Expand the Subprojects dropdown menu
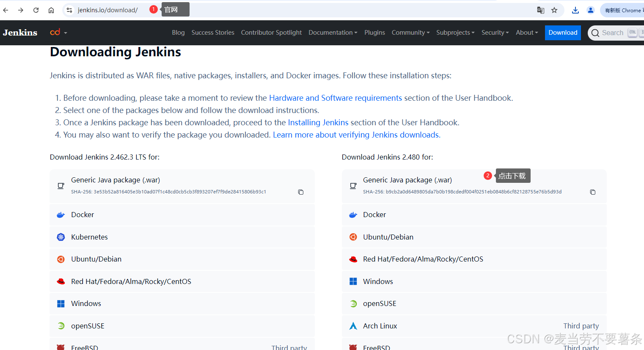This screenshot has width=644, height=350. [455, 33]
